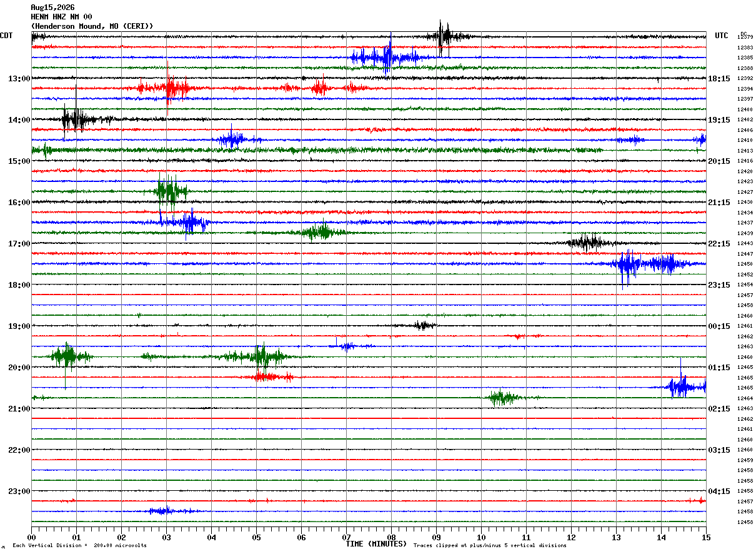This screenshot has height=554, width=756.
Task: Select the HENM HNZ NM 00 station code
Action: pos(61,17)
